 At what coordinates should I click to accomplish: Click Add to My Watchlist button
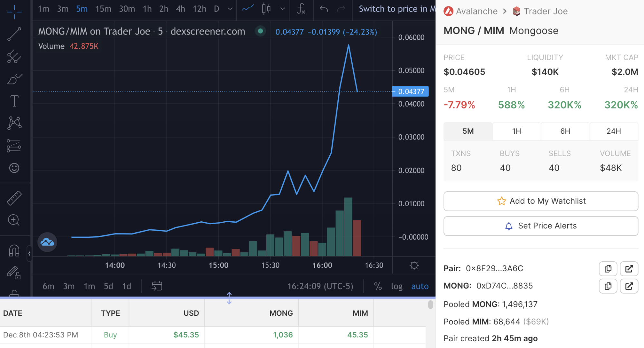pyautogui.click(x=541, y=201)
